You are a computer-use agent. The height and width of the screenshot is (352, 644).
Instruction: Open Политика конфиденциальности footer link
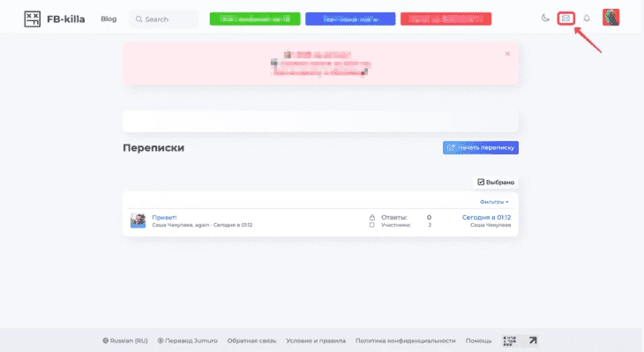(x=406, y=341)
